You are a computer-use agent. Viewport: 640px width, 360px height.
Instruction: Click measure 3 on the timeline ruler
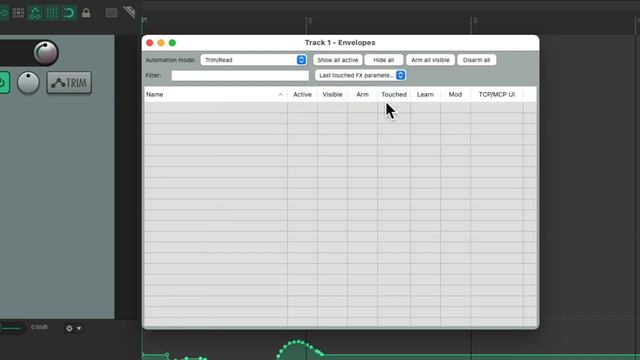tap(475, 20)
